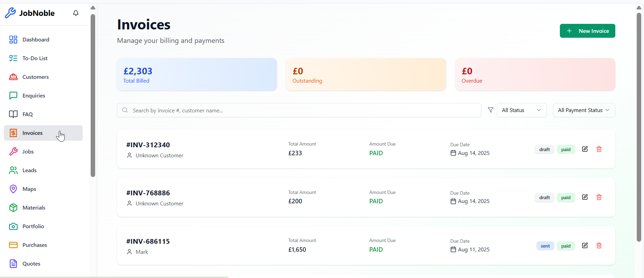Click draft badge on INV-312340
This screenshot has width=644, height=278.
pyautogui.click(x=544, y=149)
